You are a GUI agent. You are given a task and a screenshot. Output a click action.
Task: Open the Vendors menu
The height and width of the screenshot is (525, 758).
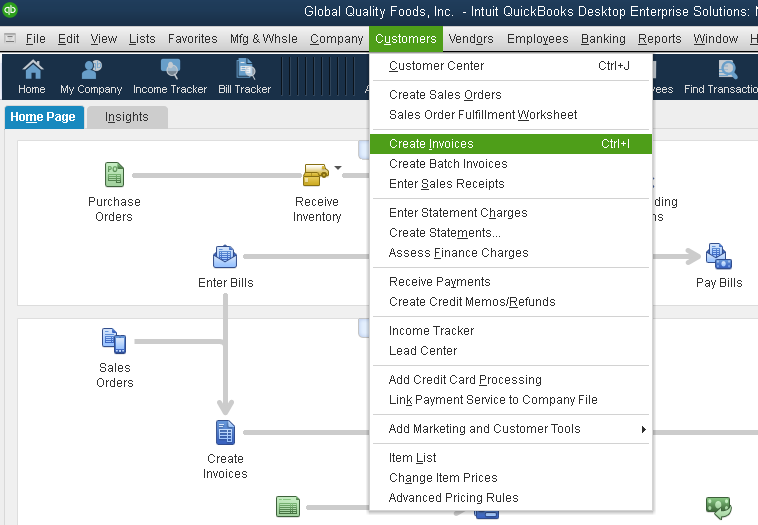[471, 39]
